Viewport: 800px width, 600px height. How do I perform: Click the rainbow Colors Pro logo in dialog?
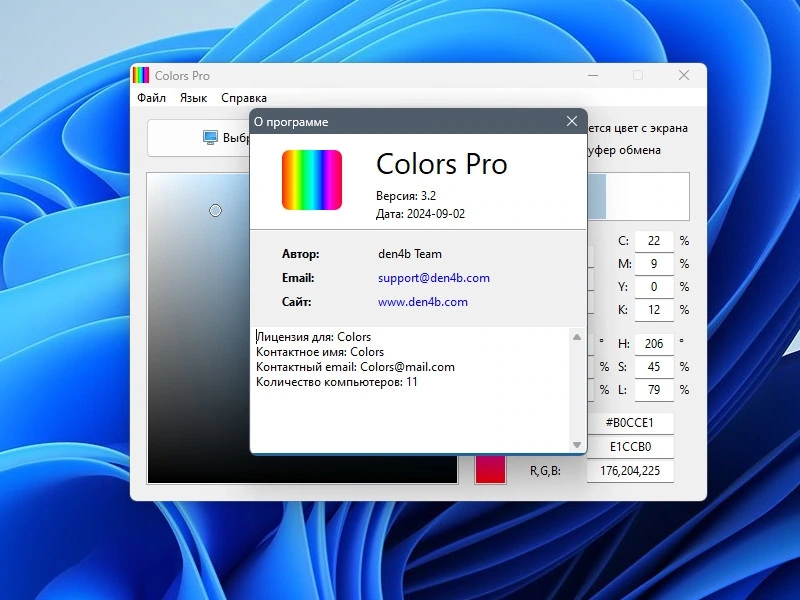pos(312,180)
